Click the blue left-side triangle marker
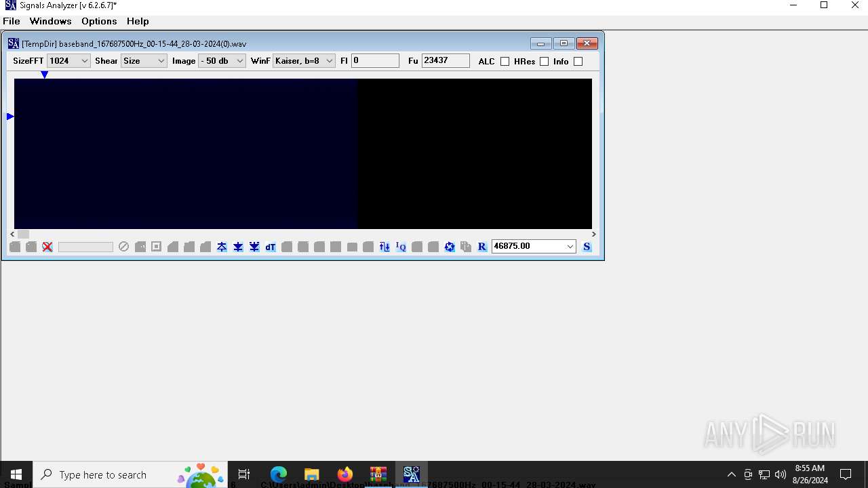 10,117
